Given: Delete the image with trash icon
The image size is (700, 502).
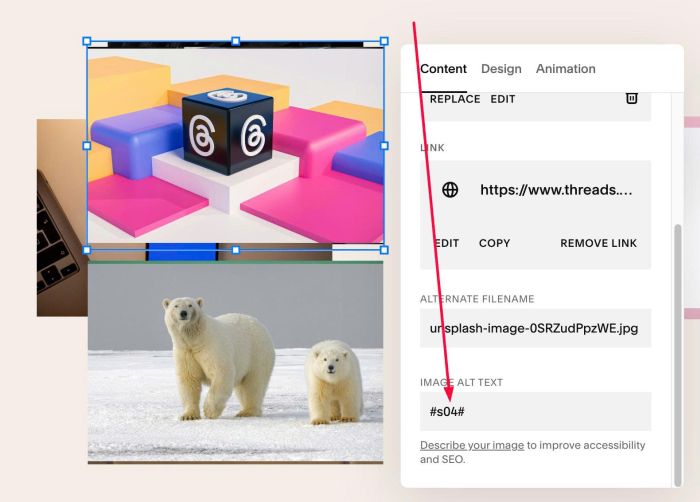Looking at the screenshot, I should (x=631, y=98).
